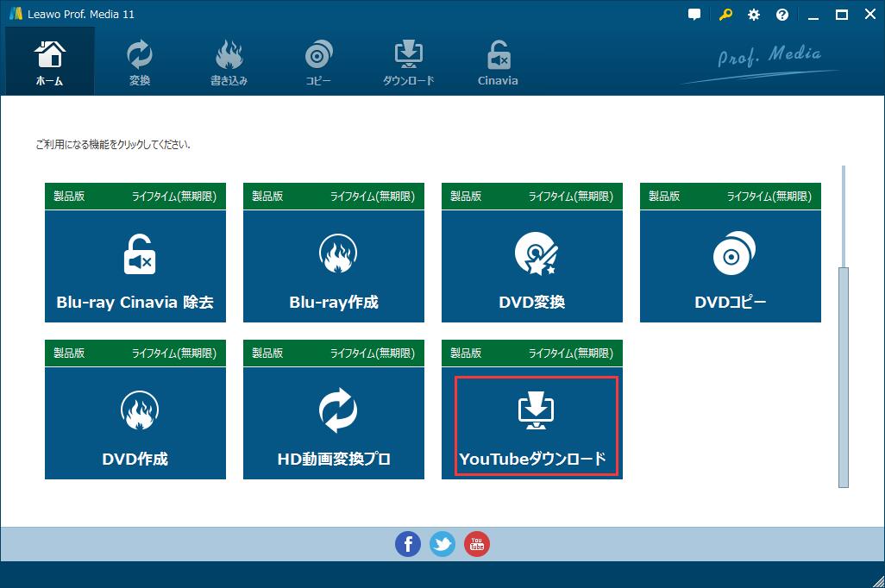Open the YouTube channel link

477,544
